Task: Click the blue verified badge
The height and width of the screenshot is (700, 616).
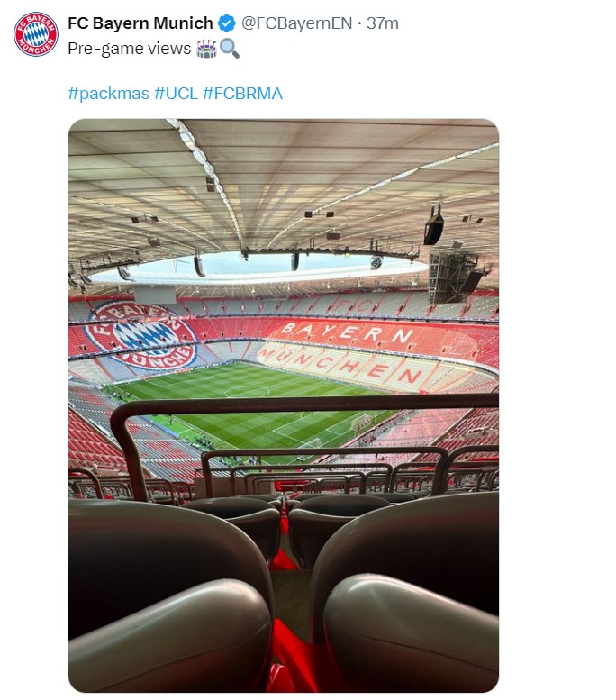Action: (x=227, y=23)
